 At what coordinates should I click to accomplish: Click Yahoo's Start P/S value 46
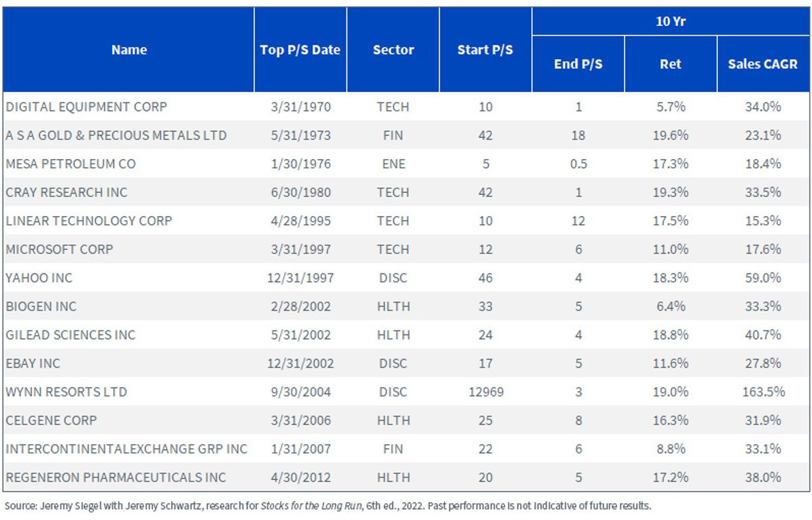coord(485,278)
